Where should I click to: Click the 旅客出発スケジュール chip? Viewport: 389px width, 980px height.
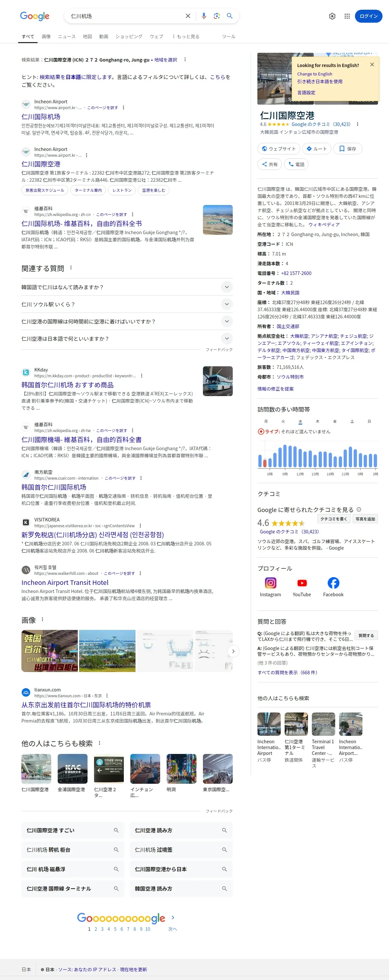click(45, 190)
